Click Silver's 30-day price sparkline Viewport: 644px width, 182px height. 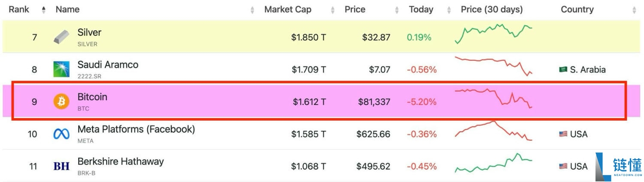(494, 34)
